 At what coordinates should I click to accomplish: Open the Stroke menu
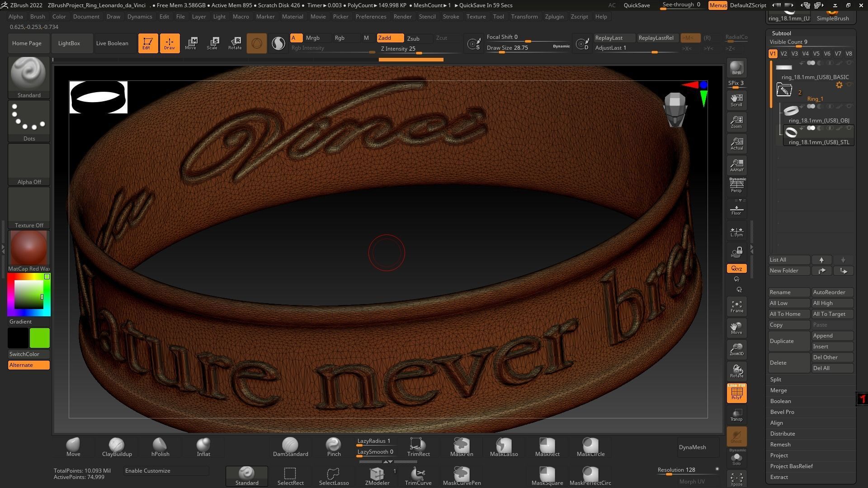point(451,16)
